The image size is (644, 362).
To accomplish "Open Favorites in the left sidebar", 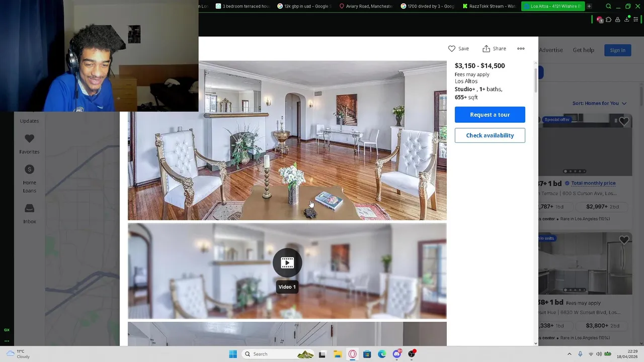I will point(29,144).
